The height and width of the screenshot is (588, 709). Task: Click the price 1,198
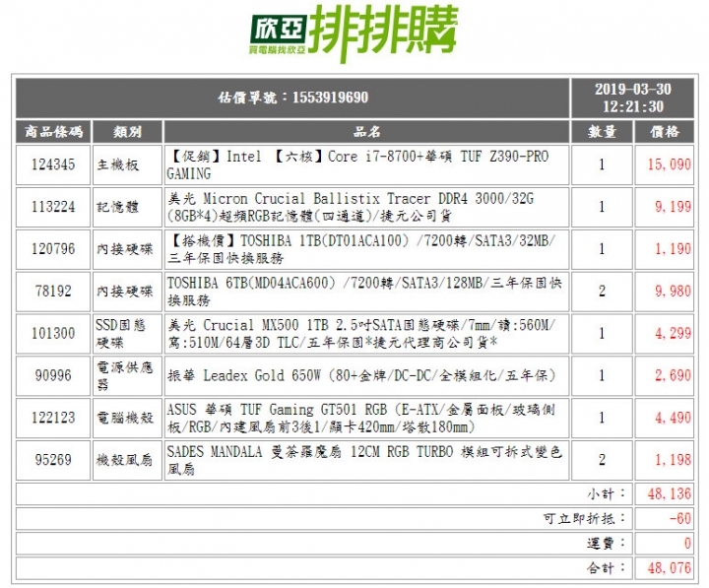click(x=673, y=460)
